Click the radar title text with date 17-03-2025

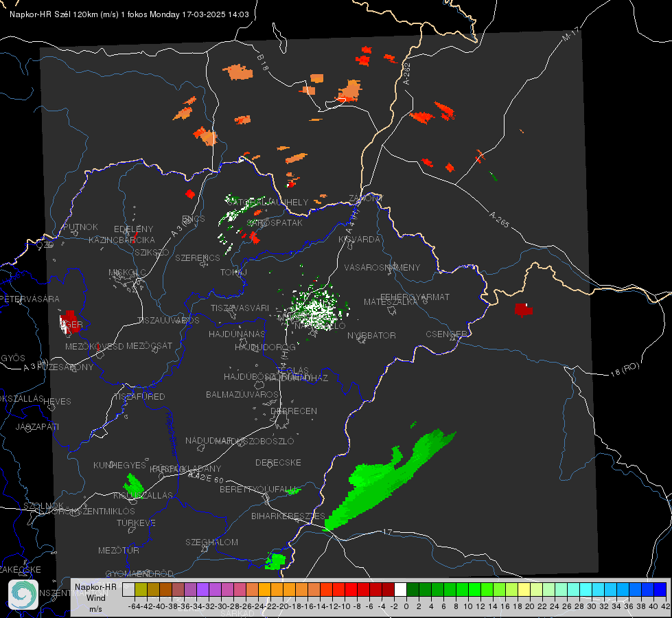point(129,14)
